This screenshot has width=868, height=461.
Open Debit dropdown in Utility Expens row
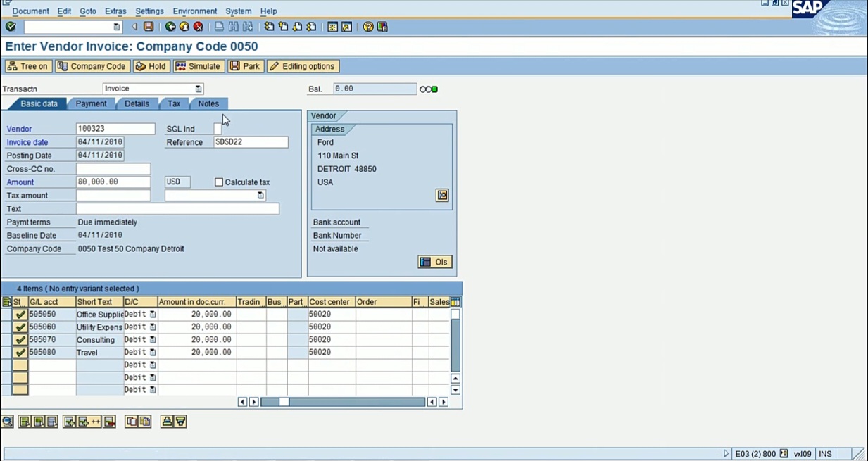pyautogui.click(x=153, y=327)
